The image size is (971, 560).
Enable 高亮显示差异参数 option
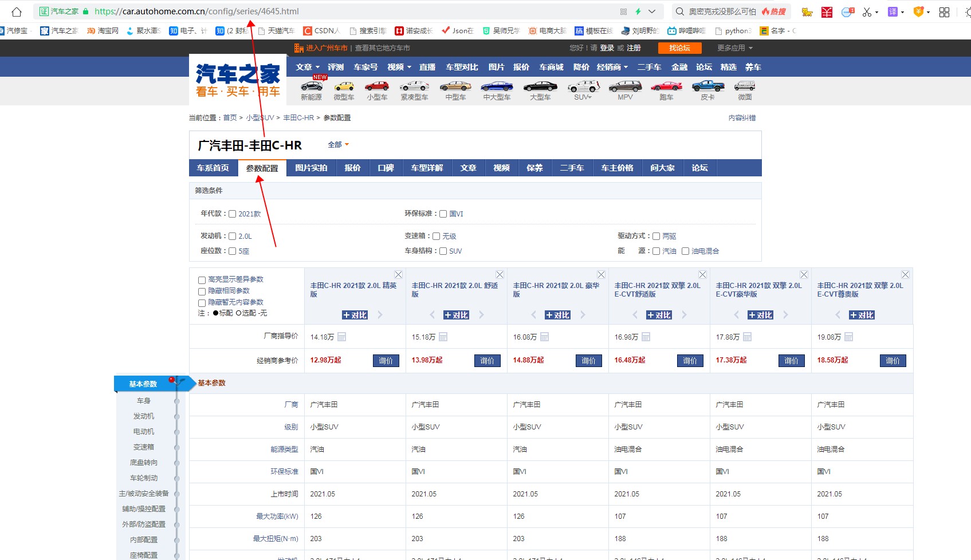pyautogui.click(x=202, y=280)
